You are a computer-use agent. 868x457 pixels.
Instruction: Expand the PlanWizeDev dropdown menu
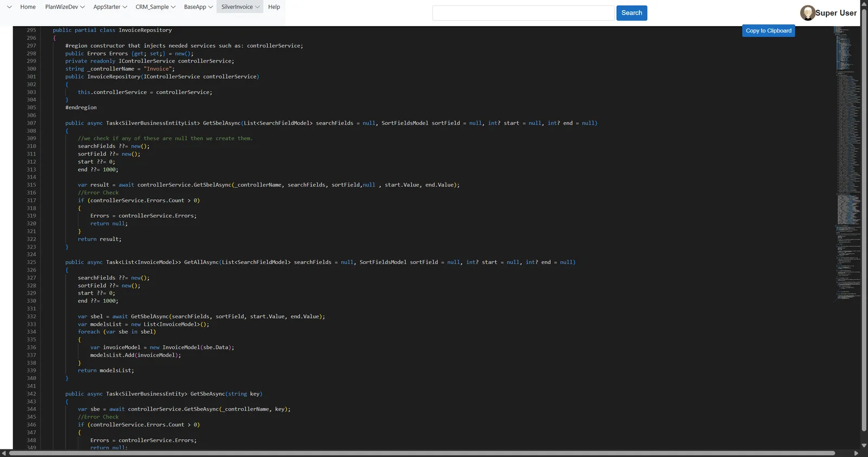[65, 7]
